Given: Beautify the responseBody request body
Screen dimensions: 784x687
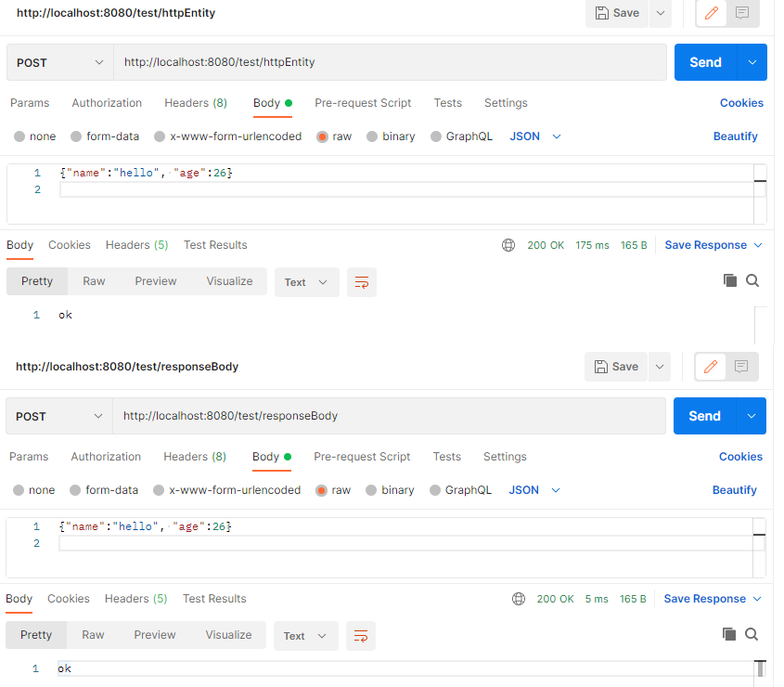Looking at the screenshot, I should tap(734, 490).
